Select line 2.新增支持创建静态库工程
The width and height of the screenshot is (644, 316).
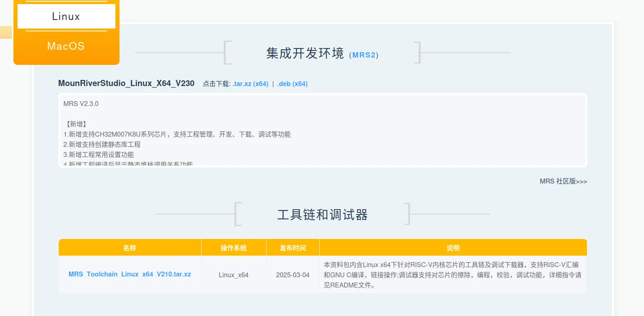(102, 144)
